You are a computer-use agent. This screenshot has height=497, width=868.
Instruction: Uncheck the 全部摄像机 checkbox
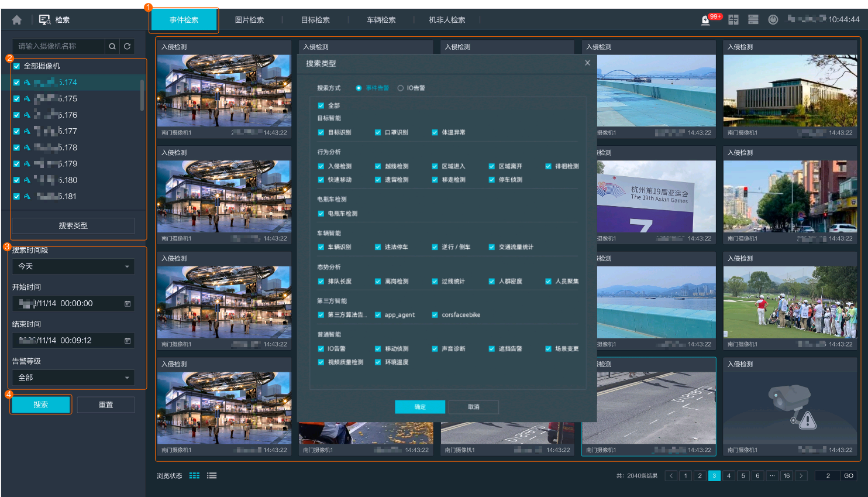tap(16, 66)
